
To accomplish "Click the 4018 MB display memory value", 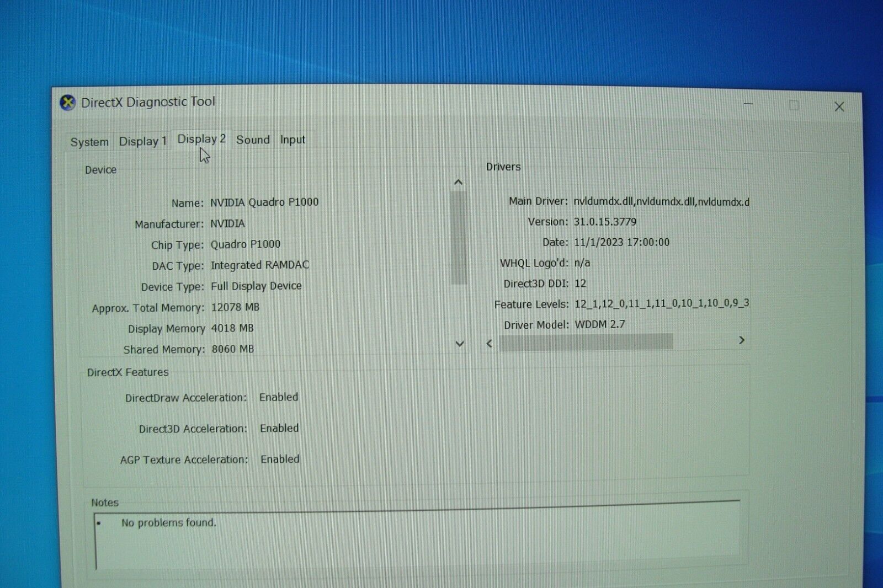I will 232,328.
